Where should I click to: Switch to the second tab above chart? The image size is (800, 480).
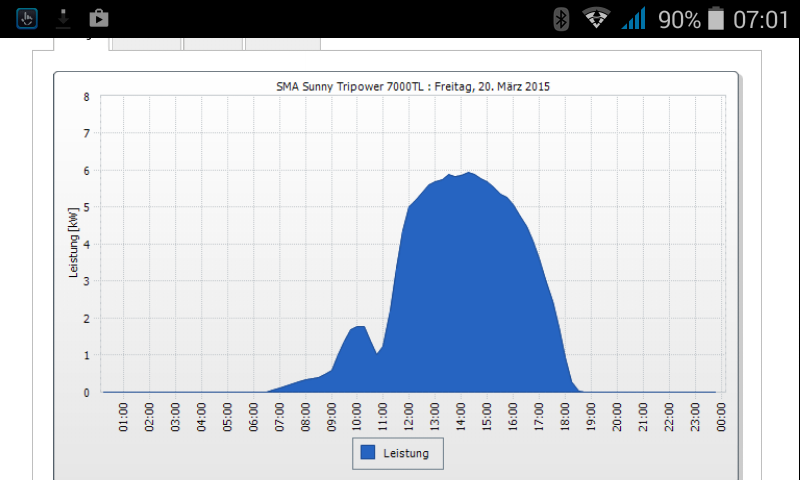147,43
